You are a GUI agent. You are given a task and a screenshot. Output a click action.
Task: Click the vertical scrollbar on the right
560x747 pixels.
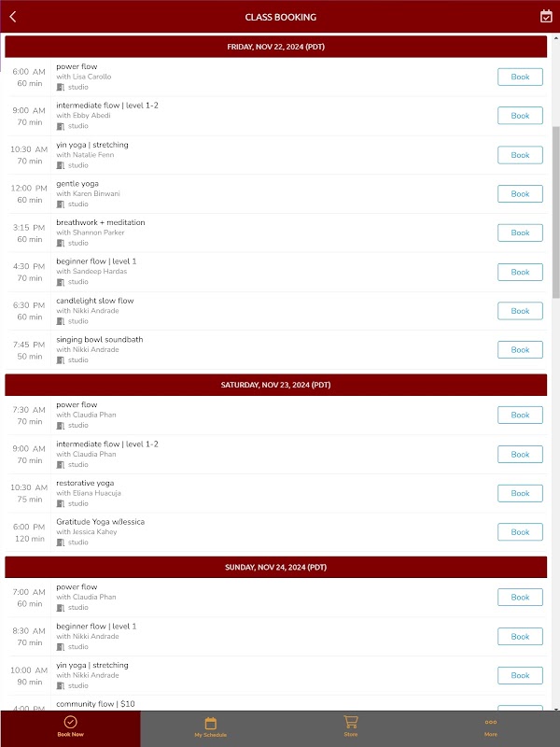[556, 215]
